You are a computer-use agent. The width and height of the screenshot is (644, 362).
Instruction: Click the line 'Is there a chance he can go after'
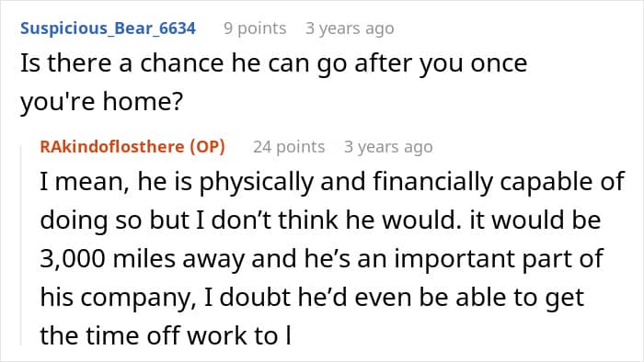[274, 63]
